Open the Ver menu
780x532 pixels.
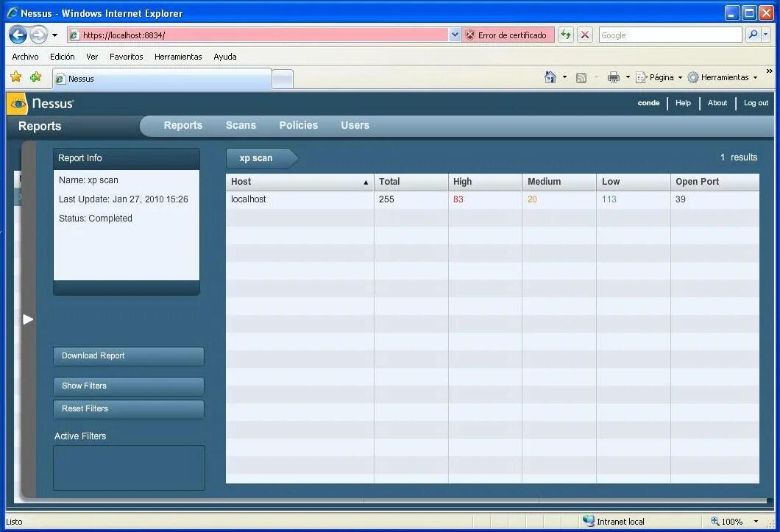pos(92,57)
